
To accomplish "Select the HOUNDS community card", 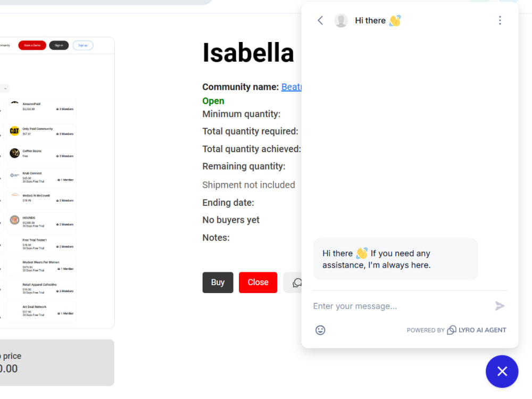I will click(41, 221).
